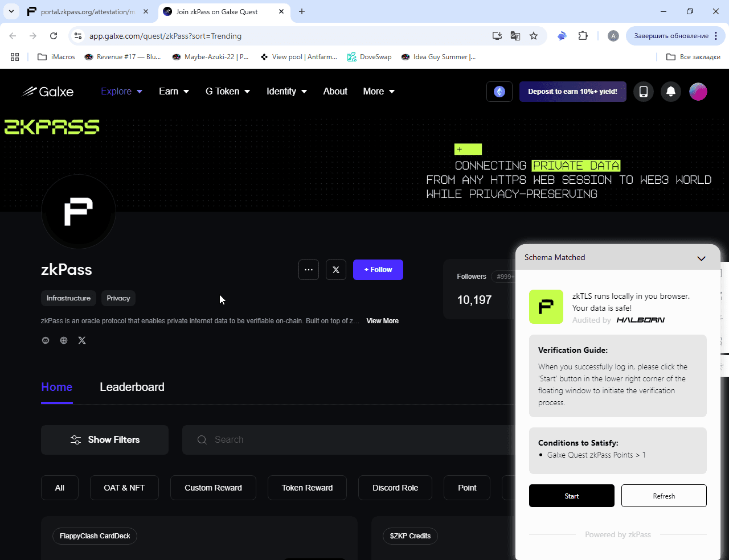Click Deposit to earn 10%+ yield button
Screen dimensions: 729x560
[x=572, y=92]
